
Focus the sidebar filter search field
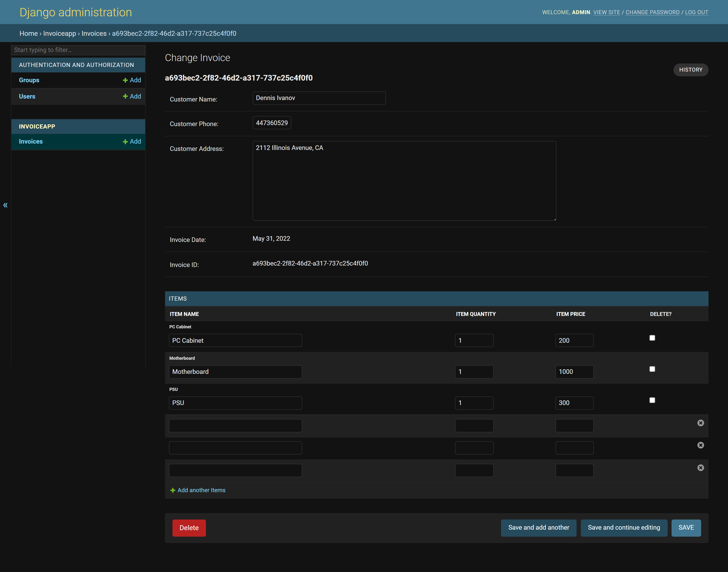point(78,50)
